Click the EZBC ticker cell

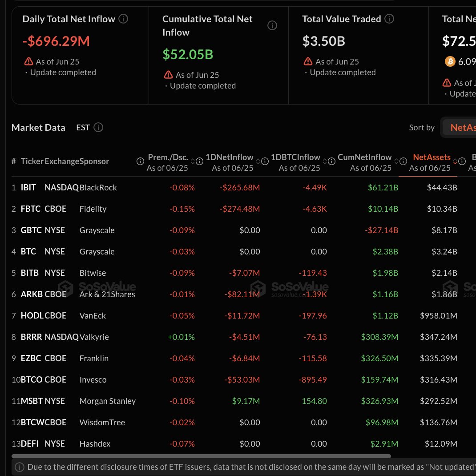point(31,358)
